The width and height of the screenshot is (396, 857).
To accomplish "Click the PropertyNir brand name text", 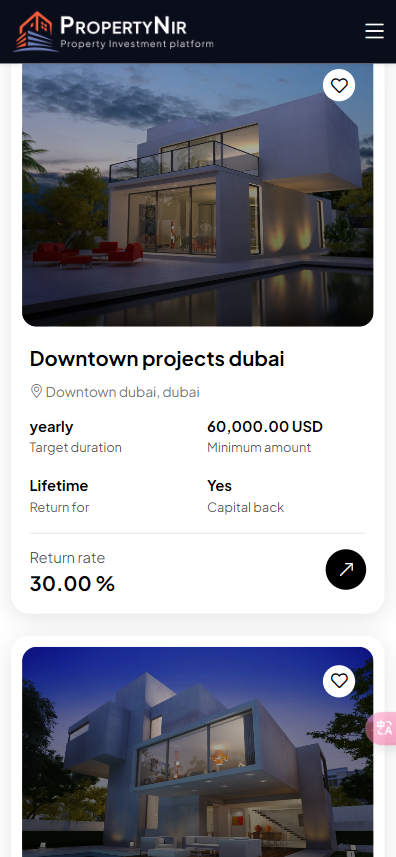I will [123, 25].
